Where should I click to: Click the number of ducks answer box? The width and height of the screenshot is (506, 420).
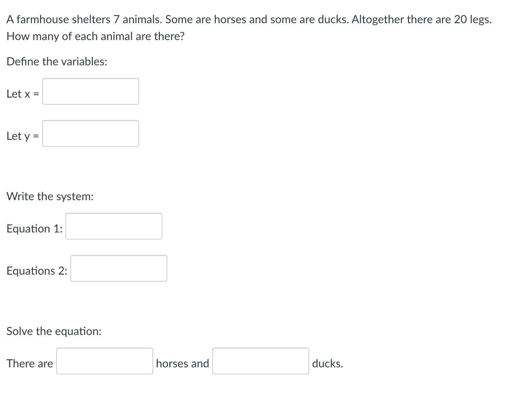[261, 361]
